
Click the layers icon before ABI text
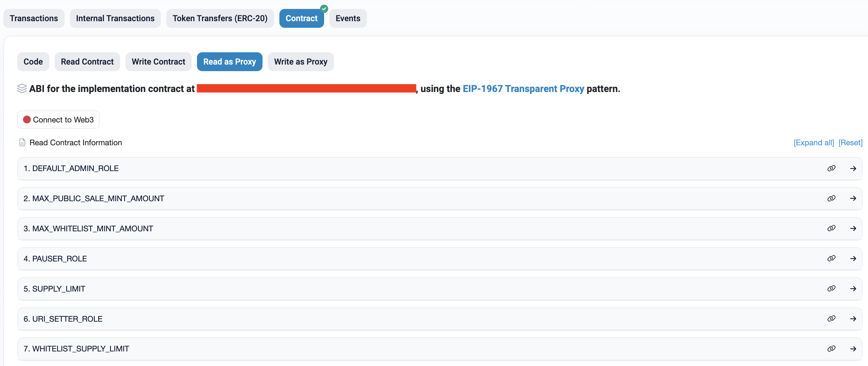(22, 89)
